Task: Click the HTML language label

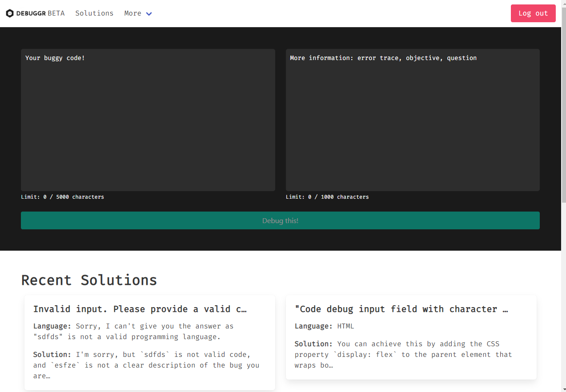Action: tap(345, 326)
